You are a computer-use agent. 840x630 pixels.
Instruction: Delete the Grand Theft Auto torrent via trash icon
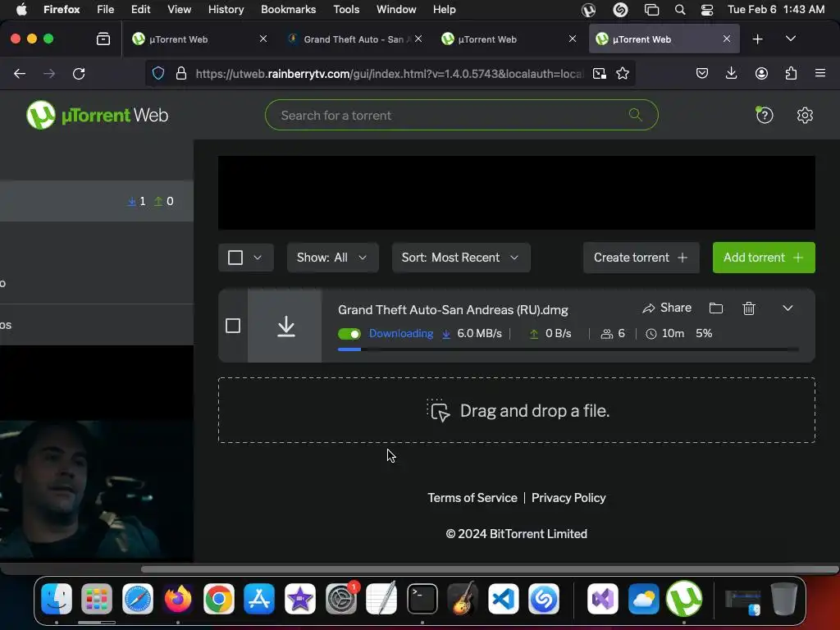point(749,308)
